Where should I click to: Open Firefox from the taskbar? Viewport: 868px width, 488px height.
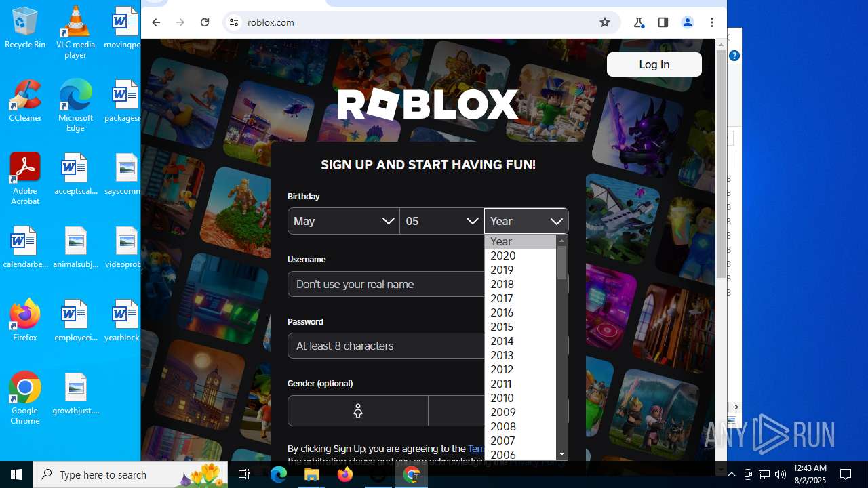click(x=345, y=474)
